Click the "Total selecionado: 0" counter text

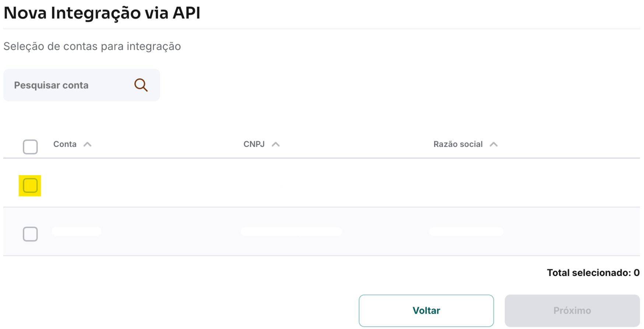[x=593, y=273]
